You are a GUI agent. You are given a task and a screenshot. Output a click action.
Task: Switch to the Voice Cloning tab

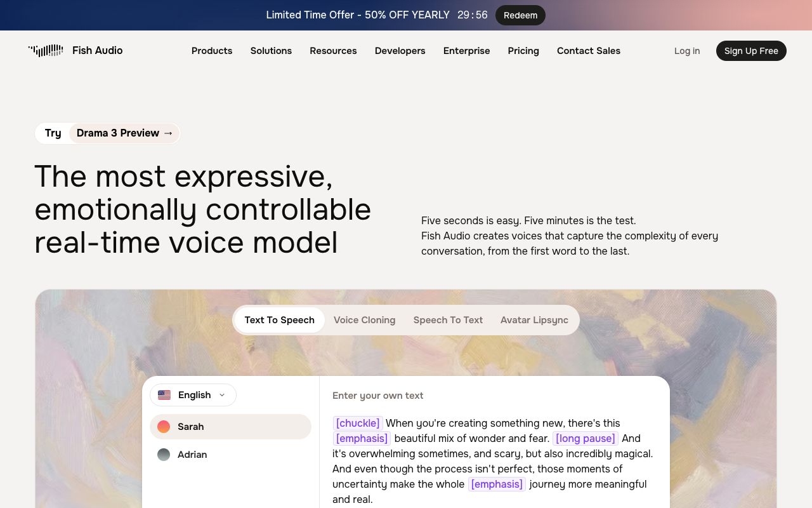(x=365, y=320)
